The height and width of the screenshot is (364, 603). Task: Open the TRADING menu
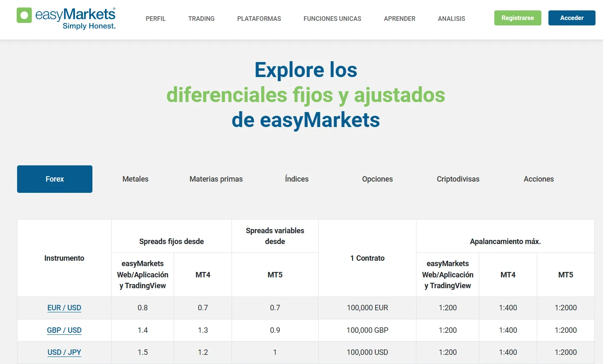click(x=202, y=19)
